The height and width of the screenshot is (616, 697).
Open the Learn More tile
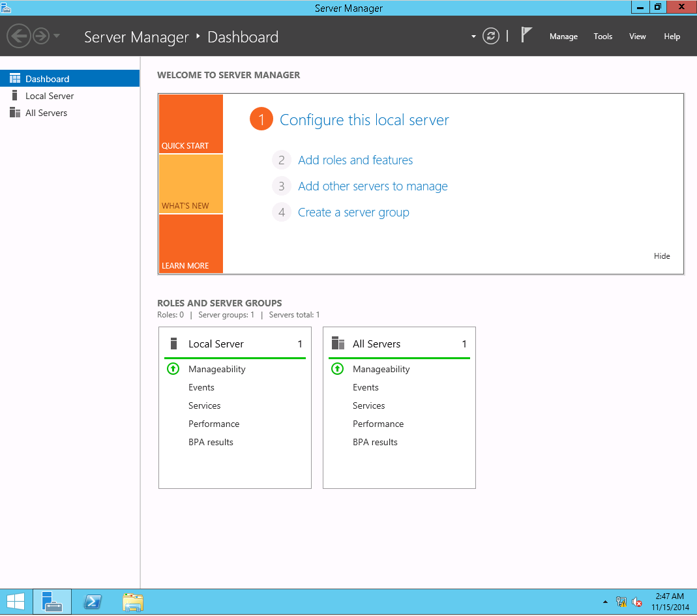[x=190, y=244]
